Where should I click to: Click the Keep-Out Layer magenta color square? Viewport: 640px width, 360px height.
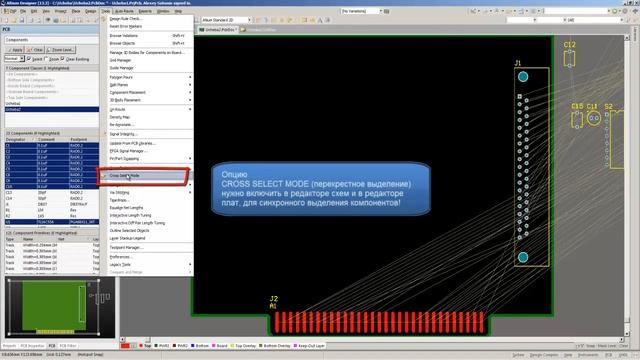(x=296, y=346)
